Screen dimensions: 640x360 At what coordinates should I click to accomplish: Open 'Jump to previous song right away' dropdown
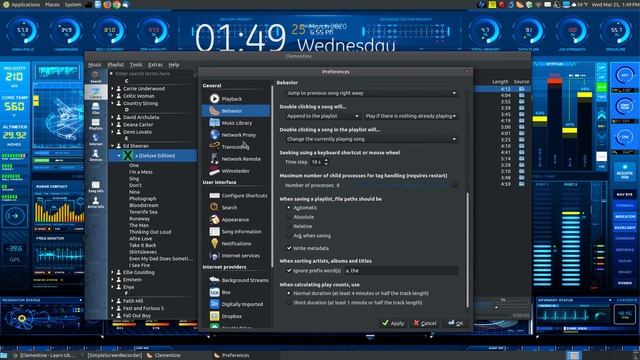coord(371,93)
